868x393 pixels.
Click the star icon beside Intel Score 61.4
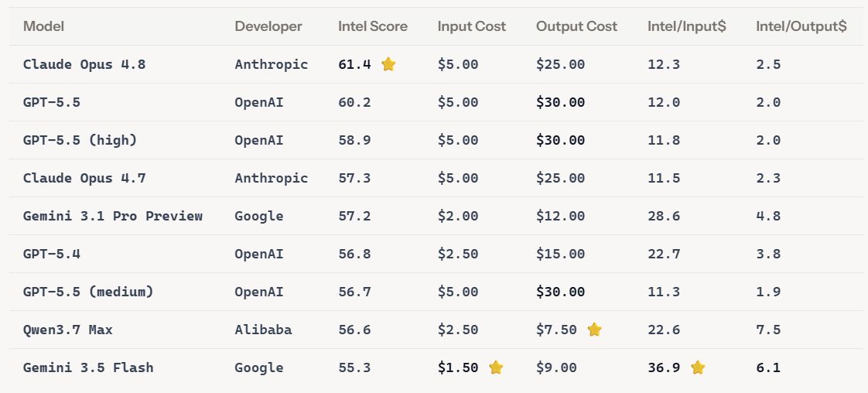[388, 64]
